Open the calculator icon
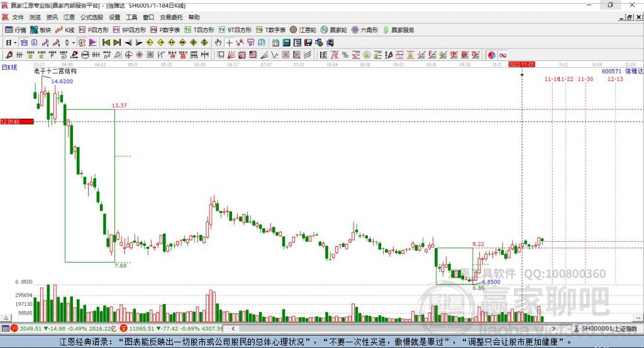The width and height of the screenshot is (644, 348). click(x=286, y=43)
